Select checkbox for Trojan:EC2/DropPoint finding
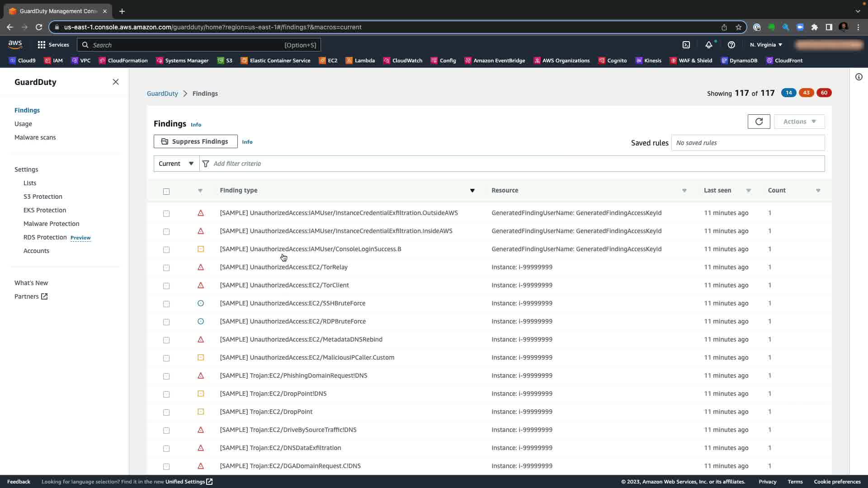868x488 pixels. pos(166,412)
